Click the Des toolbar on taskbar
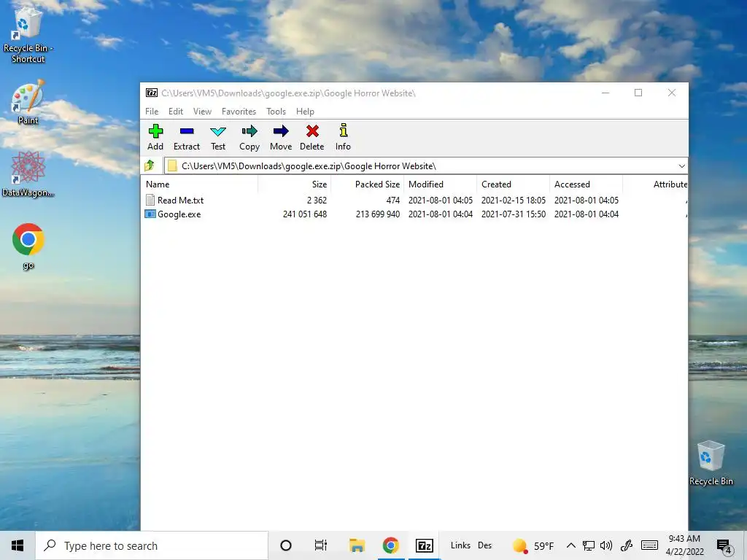The image size is (747, 560). pos(484,545)
